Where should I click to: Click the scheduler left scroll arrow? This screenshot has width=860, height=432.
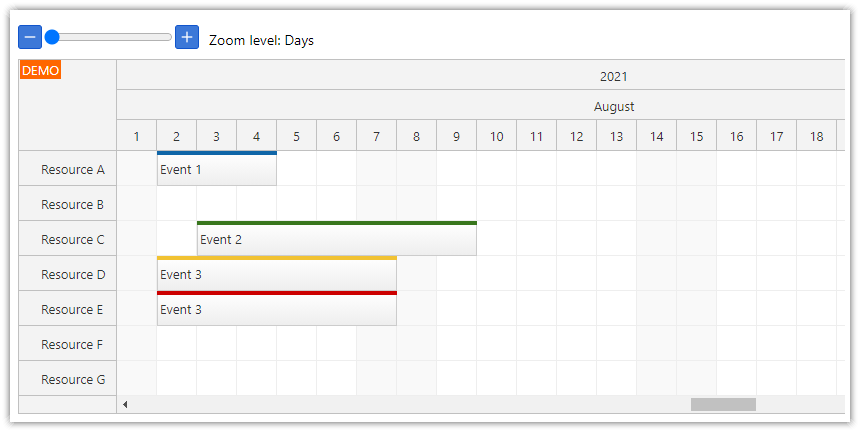pyautogui.click(x=125, y=404)
